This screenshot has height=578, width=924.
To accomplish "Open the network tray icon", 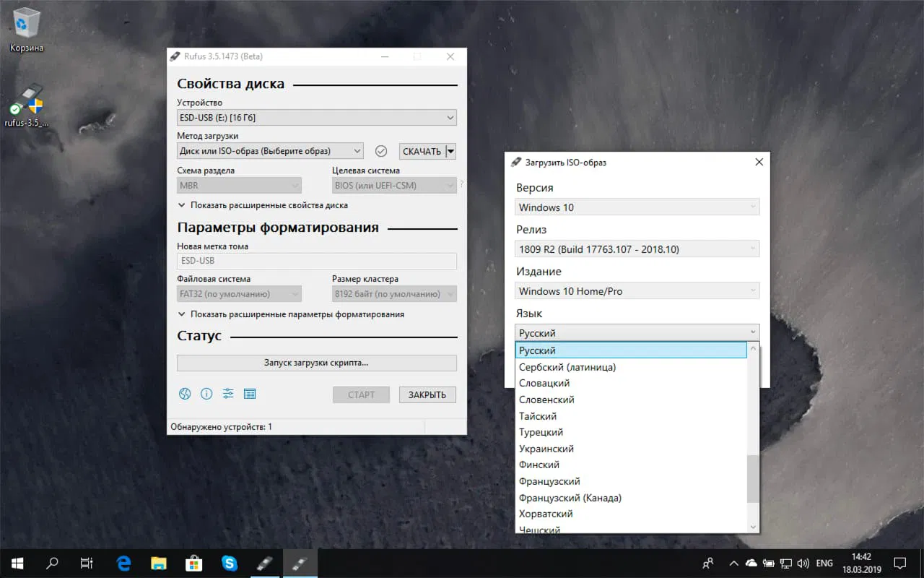I will (x=786, y=563).
